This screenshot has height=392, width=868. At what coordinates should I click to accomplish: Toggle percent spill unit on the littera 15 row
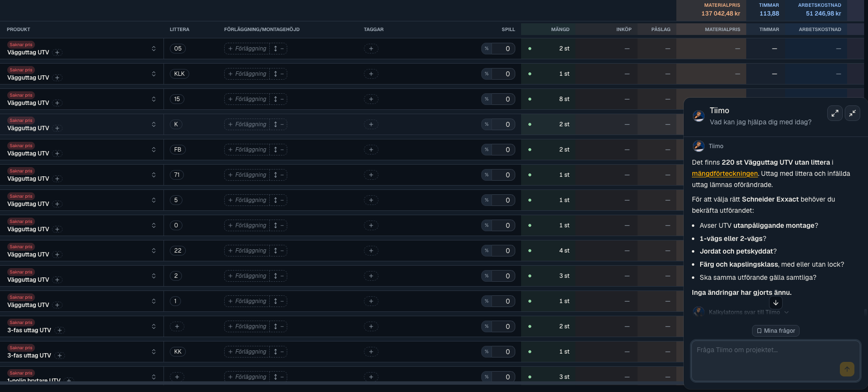pyautogui.click(x=487, y=99)
